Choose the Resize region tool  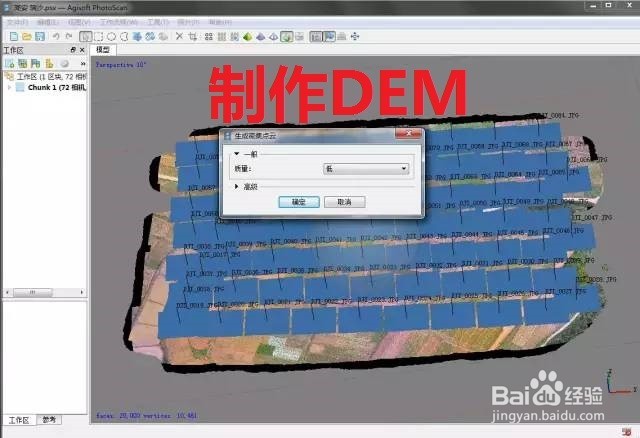(x=137, y=37)
